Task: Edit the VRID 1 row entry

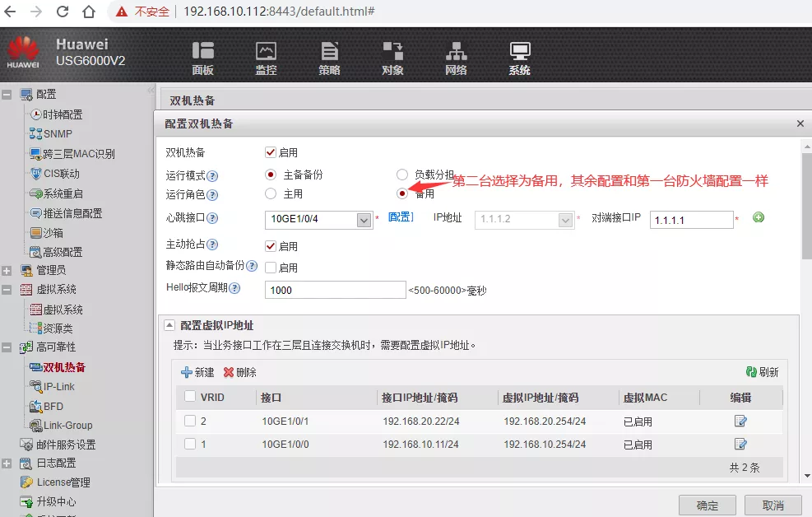Action: 740,445
